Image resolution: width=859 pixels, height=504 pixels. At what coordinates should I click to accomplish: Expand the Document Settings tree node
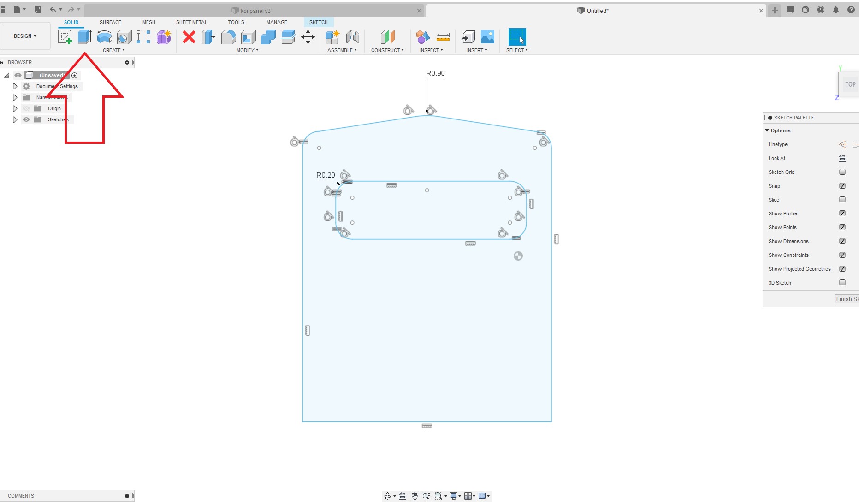tap(15, 86)
